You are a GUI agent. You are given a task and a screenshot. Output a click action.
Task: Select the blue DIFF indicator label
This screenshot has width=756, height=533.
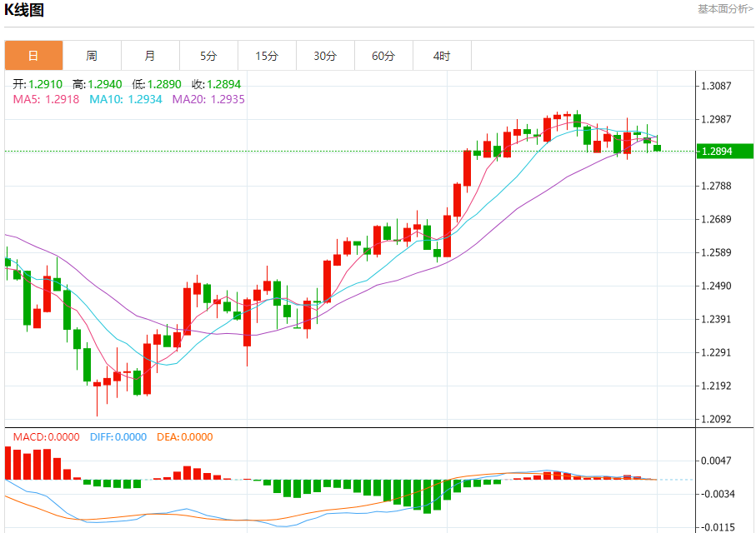tap(118, 437)
